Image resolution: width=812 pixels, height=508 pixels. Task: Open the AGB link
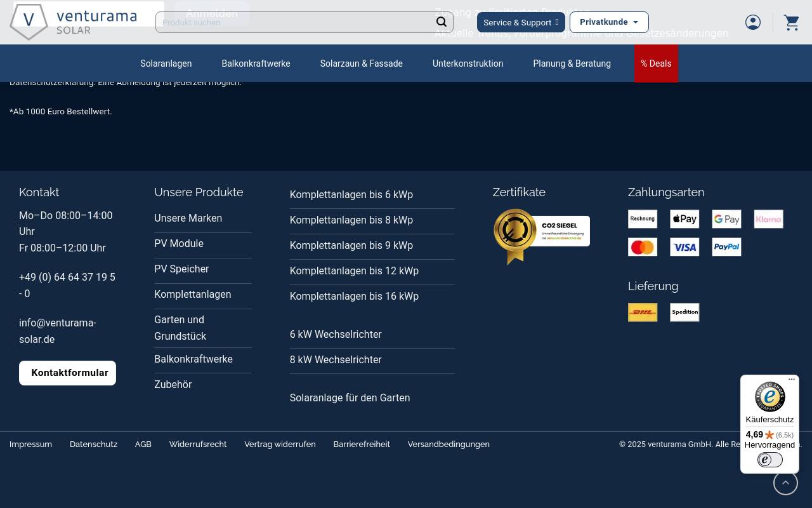tap(143, 444)
